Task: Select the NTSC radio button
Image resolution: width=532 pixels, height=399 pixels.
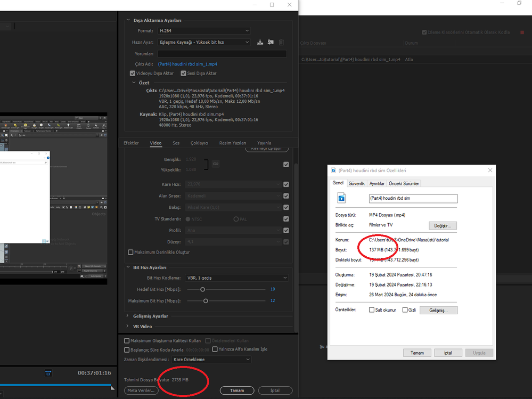Action: 188,219
